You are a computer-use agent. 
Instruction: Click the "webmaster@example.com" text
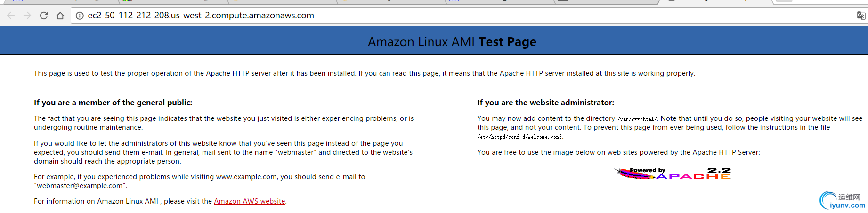pyautogui.click(x=81, y=186)
